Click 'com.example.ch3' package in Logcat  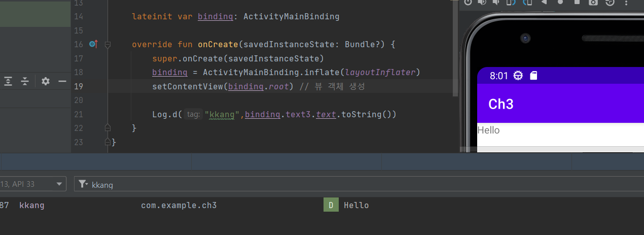(179, 206)
